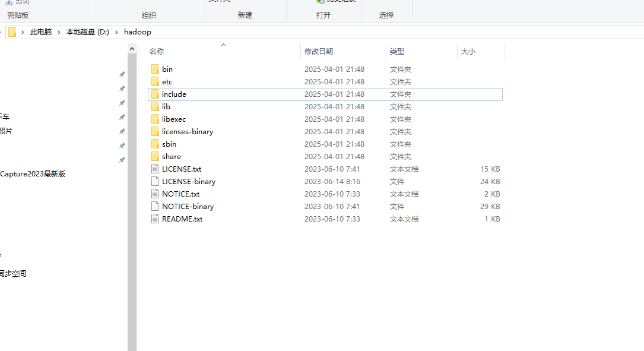Image resolution: width=644 pixels, height=351 pixels.
Task: Click the pin icon beside the 车 sidebar item
Action: [122, 117]
